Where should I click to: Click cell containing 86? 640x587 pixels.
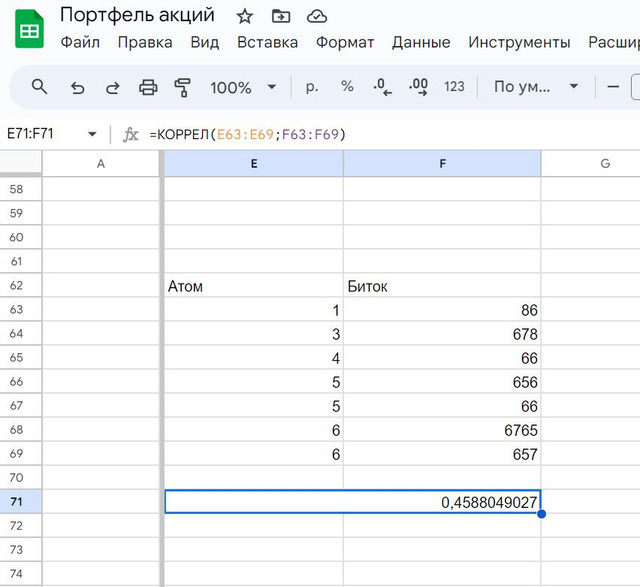442,309
